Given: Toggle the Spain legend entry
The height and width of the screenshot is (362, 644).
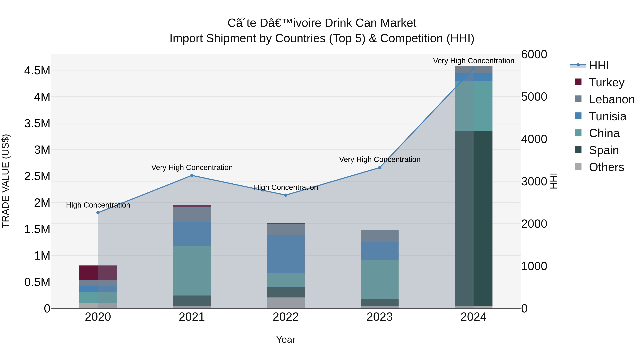Looking at the screenshot, I should point(597,150).
